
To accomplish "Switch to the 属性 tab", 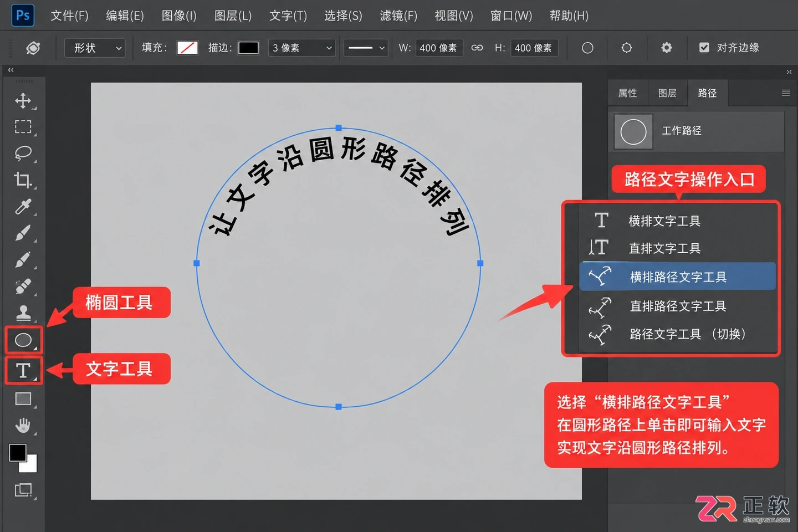I will [628, 93].
